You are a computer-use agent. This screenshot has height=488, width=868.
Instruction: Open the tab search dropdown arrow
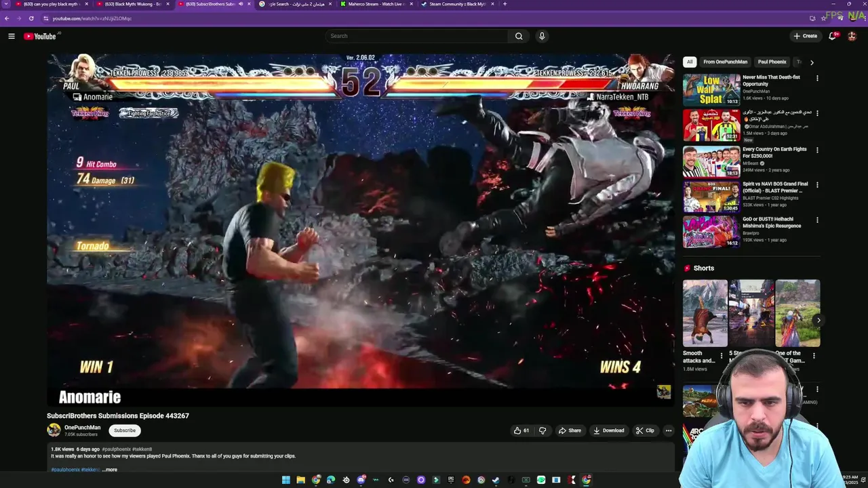(x=7, y=4)
